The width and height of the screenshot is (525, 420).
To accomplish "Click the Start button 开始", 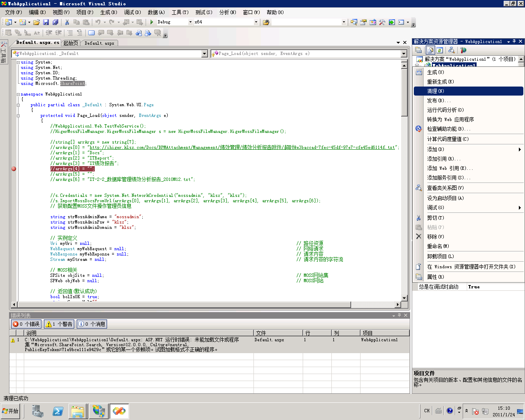I will [x=11, y=411].
